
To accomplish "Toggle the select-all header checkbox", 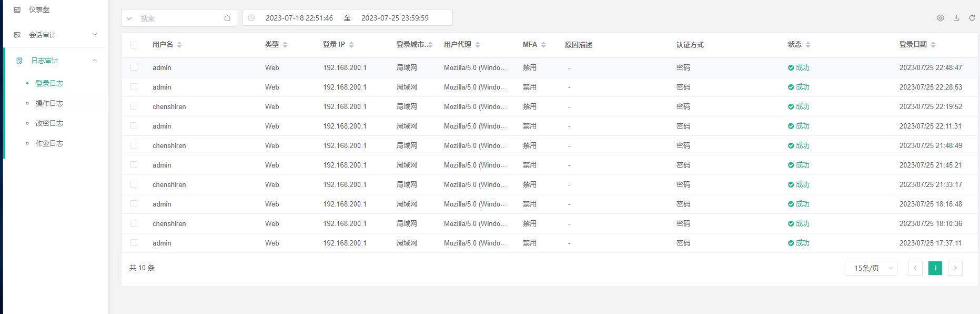I will tap(134, 45).
